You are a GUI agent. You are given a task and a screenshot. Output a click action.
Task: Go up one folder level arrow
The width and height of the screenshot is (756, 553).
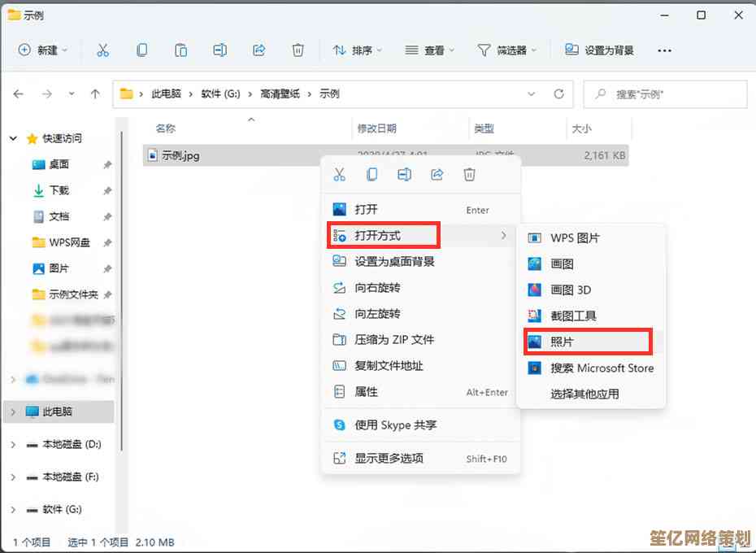click(x=95, y=94)
